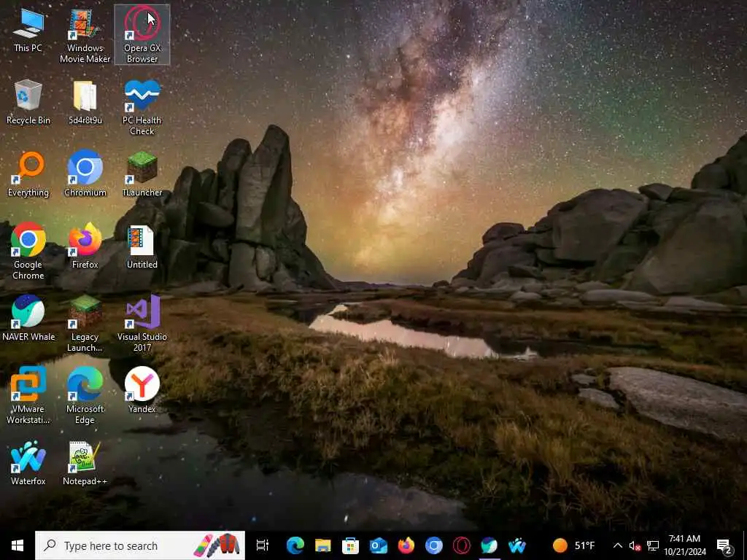Select the Opera GX Browser desktop shortcut
747x560 pixels.
click(142, 35)
